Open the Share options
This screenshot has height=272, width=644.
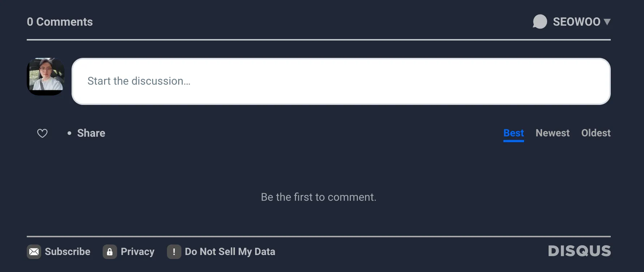pos(91,133)
